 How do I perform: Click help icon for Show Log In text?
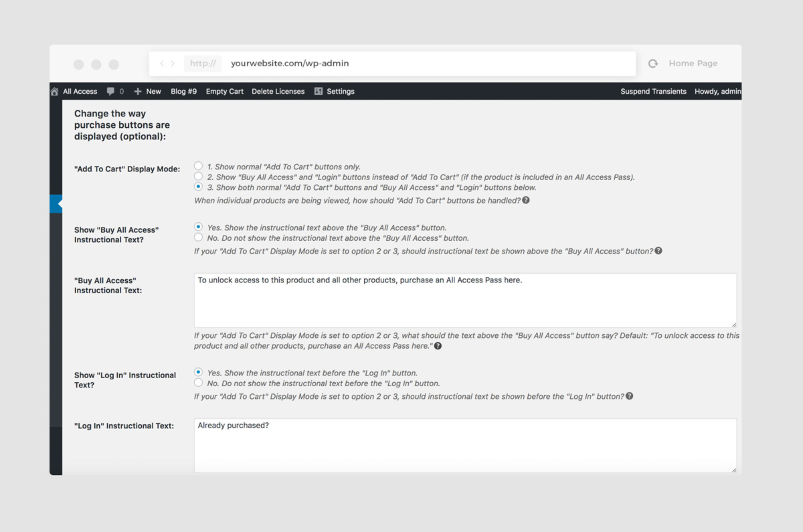(x=629, y=396)
